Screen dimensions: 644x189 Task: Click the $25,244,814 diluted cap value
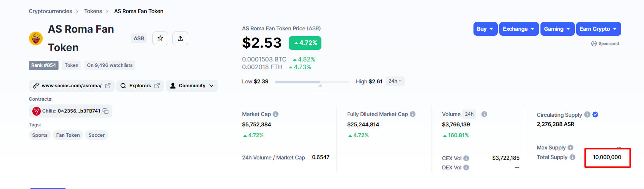click(363, 124)
